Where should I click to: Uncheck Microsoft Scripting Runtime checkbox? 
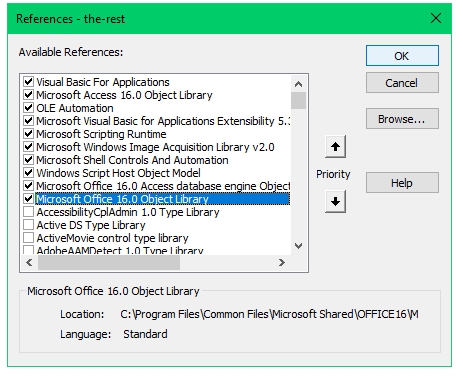28,134
